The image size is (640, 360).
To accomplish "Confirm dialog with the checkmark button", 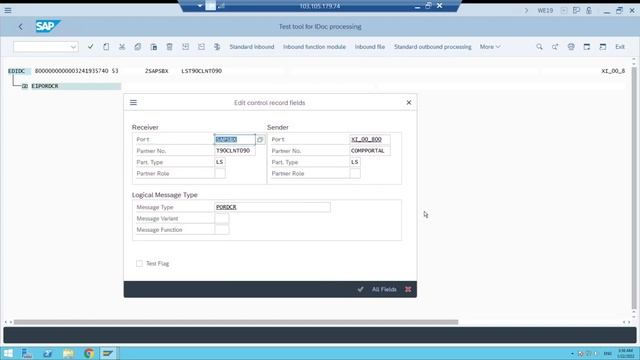I will pos(360,289).
